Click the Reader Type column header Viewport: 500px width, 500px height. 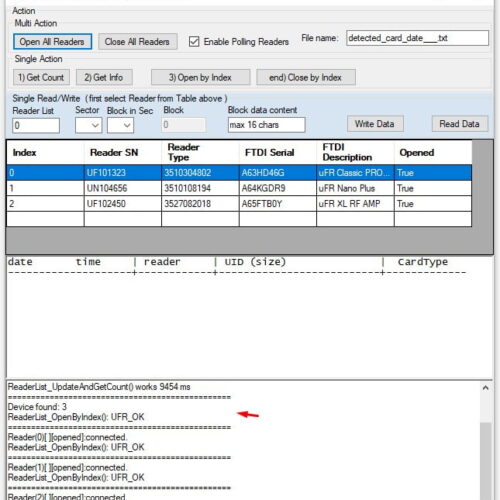coord(200,153)
